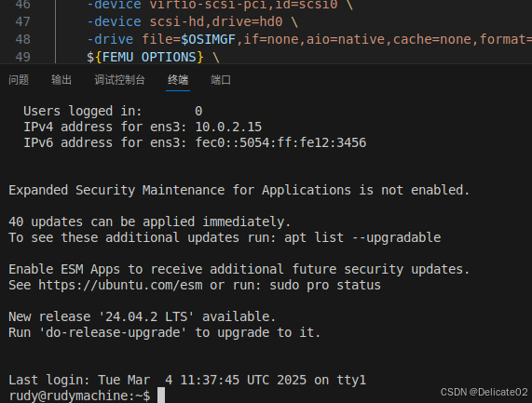The height and width of the screenshot is (403, 532).
Task: Open the 输出 panel tab
Action: pos(61,80)
